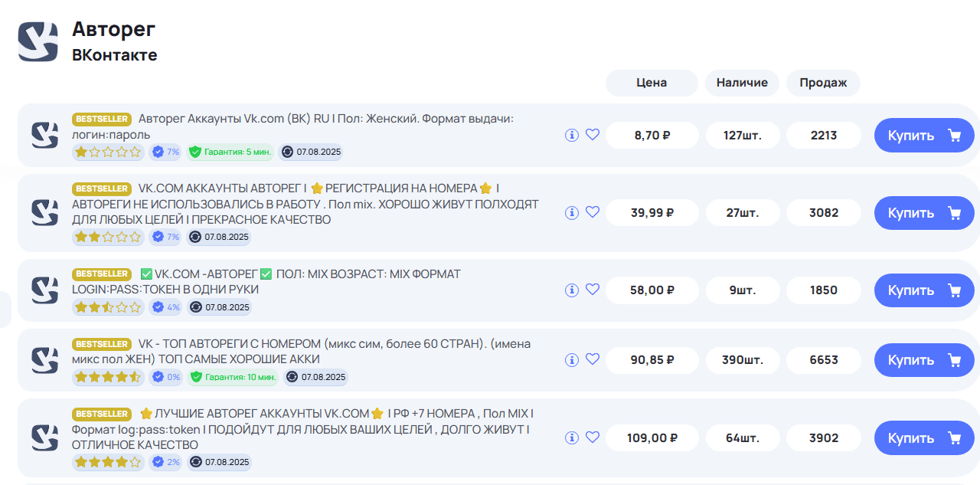Sort by the Цена column header
980x485 pixels.
point(652,83)
